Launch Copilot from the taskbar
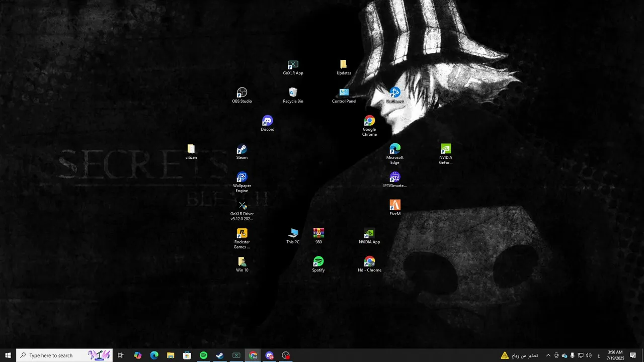This screenshot has width=644, height=362. pos(138,355)
